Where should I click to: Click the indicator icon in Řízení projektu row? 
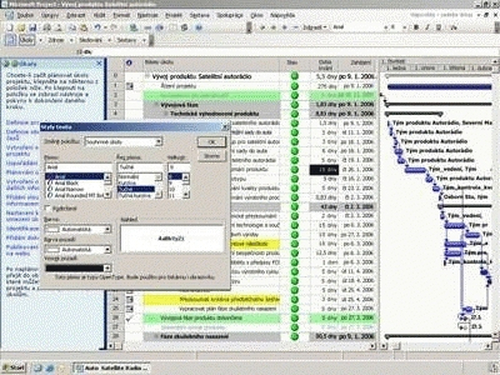click(130, 86)
